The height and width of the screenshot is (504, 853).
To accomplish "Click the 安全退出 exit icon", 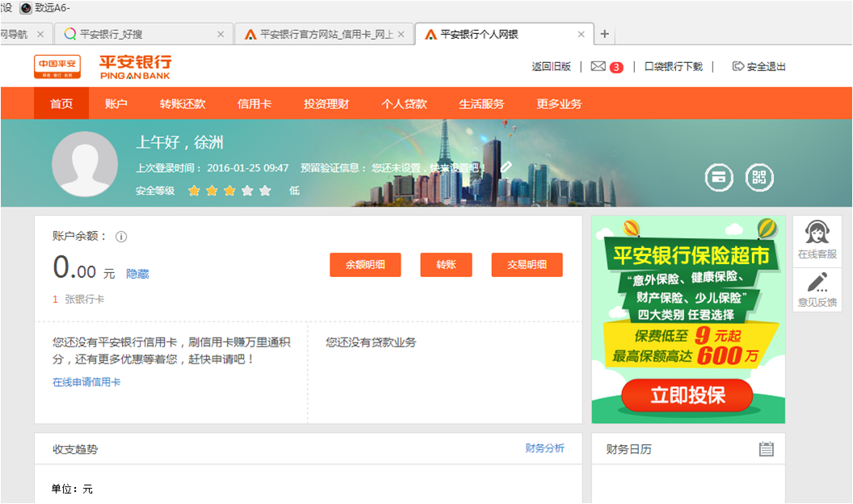I will tap(737, 66).
